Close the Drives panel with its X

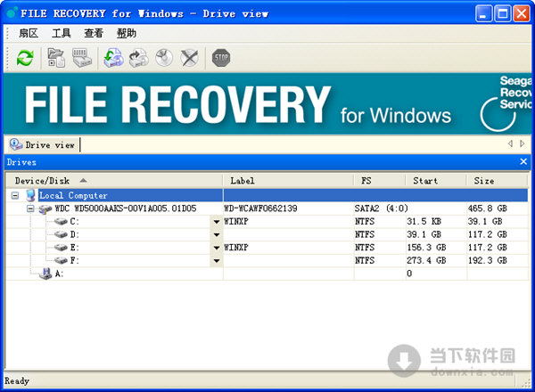click(x=523, y=161)
